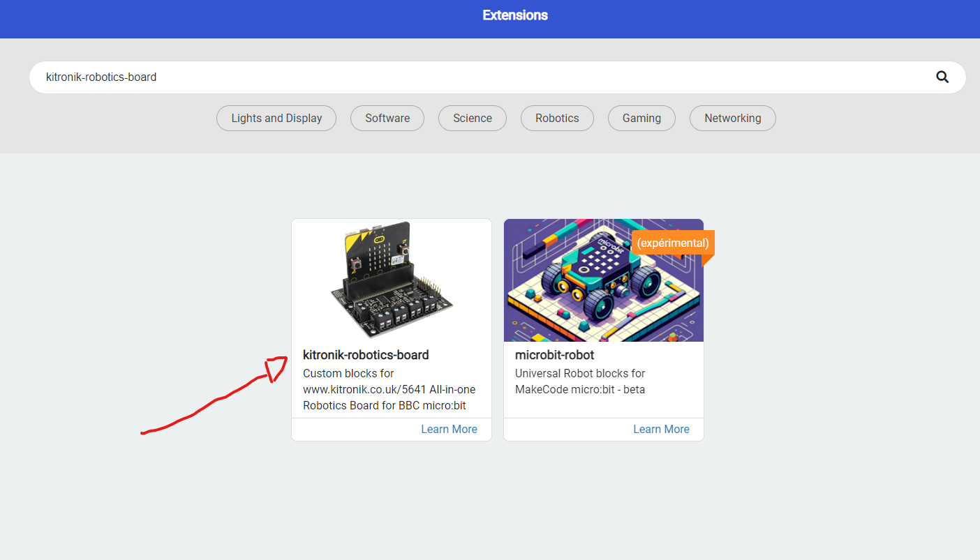
Task: Click the 'Custom blocks for' description line
Action: 348,374
